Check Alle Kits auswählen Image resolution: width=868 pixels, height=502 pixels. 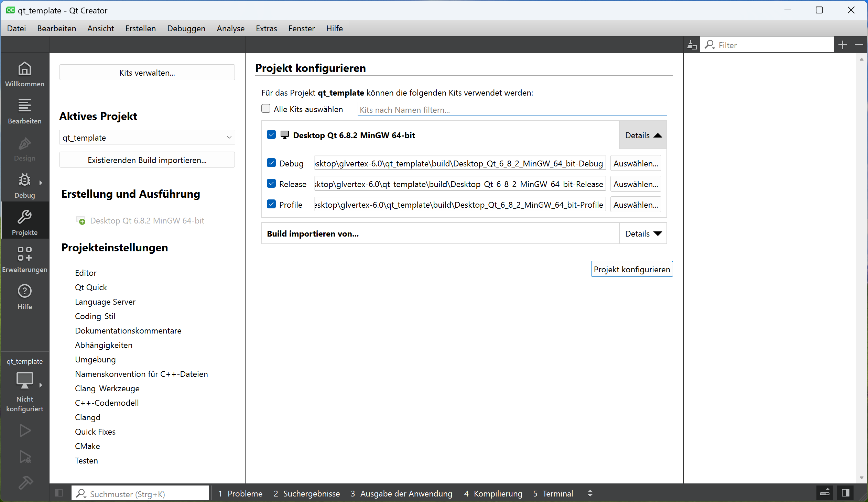click(265, 108)
